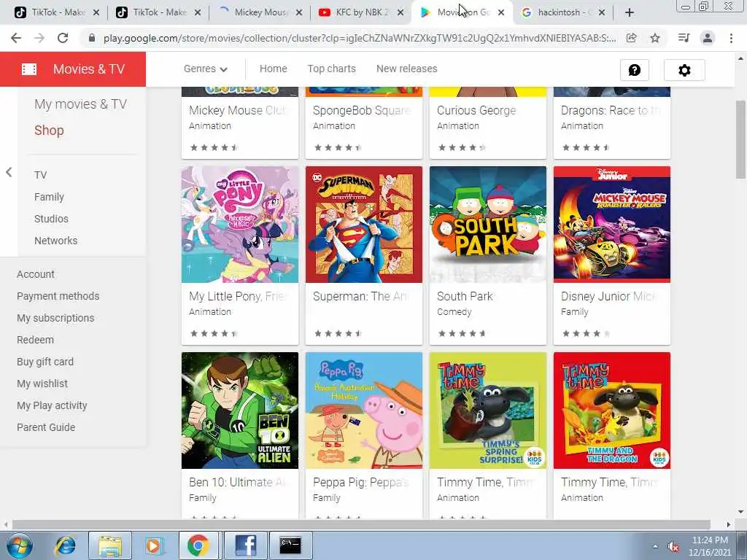This screenshot has width=747, height=560.
Task: Show hidden tray icons arrow
Action: coord(656,547)
